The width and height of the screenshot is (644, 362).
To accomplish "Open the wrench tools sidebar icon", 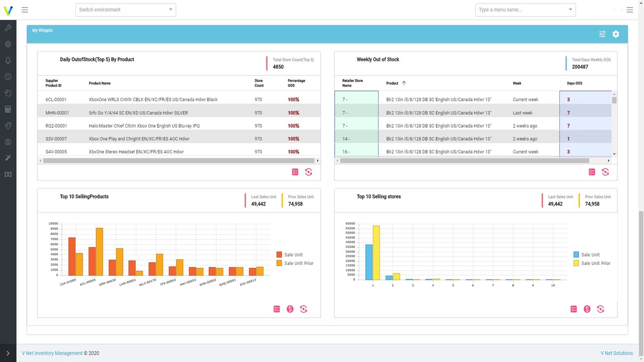I will [8, 28].
